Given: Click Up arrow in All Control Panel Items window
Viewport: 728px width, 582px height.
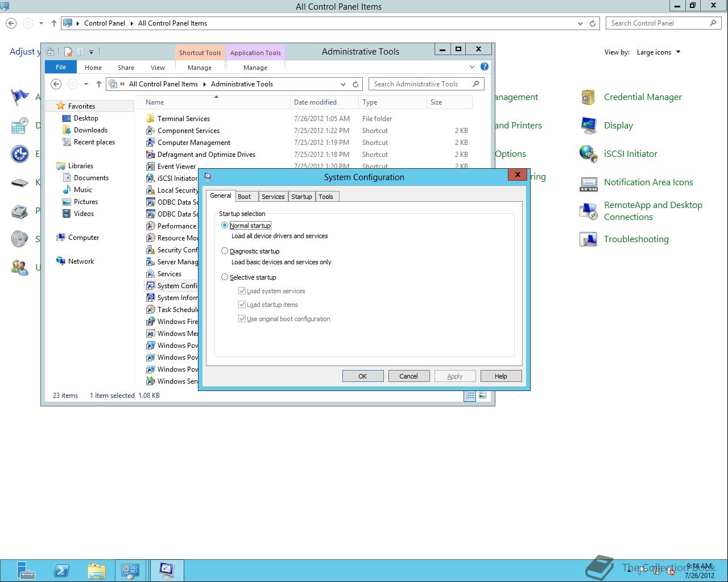Looking at the screenshot, I should coord(54,23).
